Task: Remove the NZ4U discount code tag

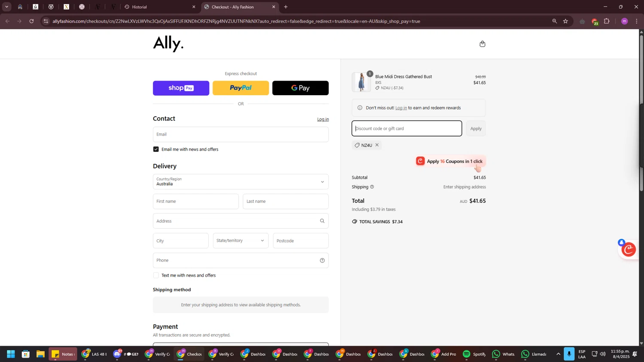Action: coord(377,145)
